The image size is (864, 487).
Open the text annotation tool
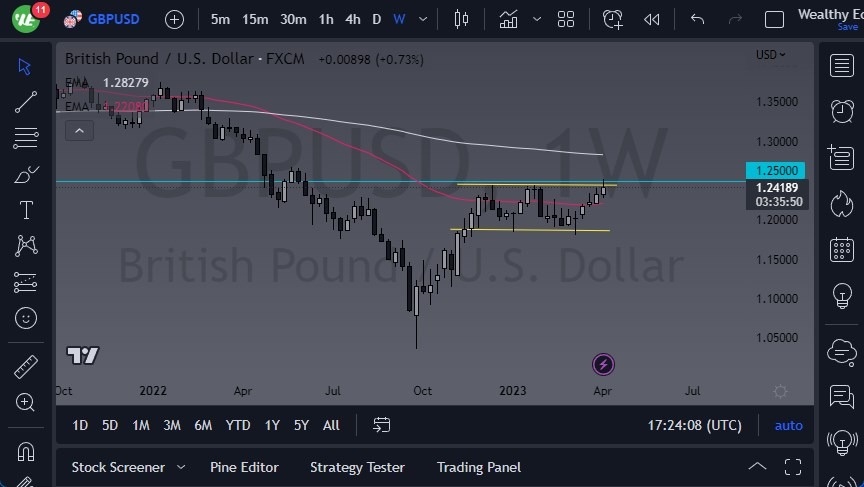[26, 210]
